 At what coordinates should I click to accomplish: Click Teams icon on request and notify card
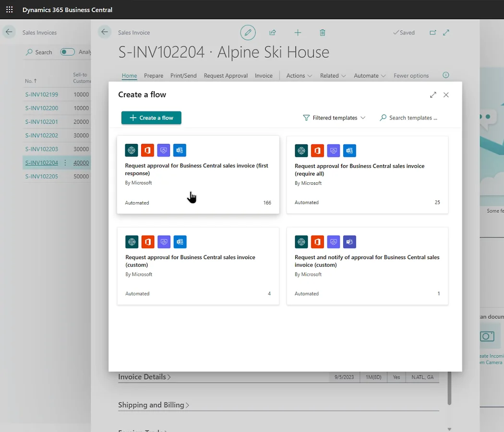click(349, 242)
